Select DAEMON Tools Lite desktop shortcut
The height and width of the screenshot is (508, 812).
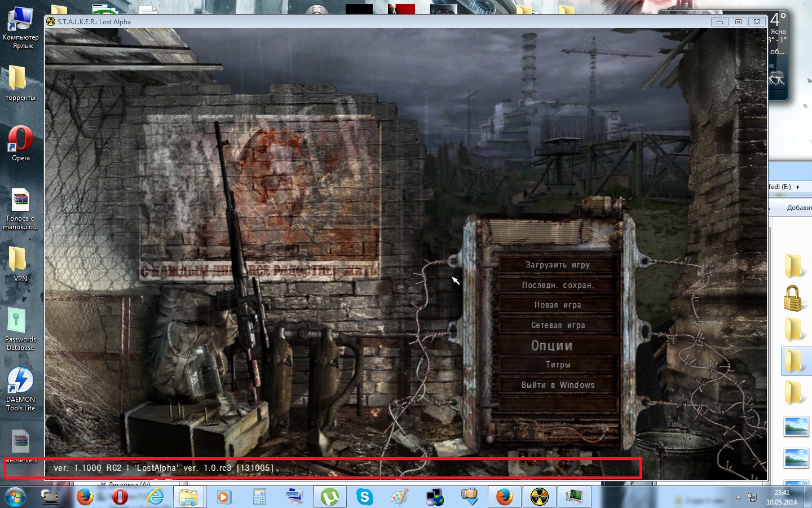pos(20,389)
